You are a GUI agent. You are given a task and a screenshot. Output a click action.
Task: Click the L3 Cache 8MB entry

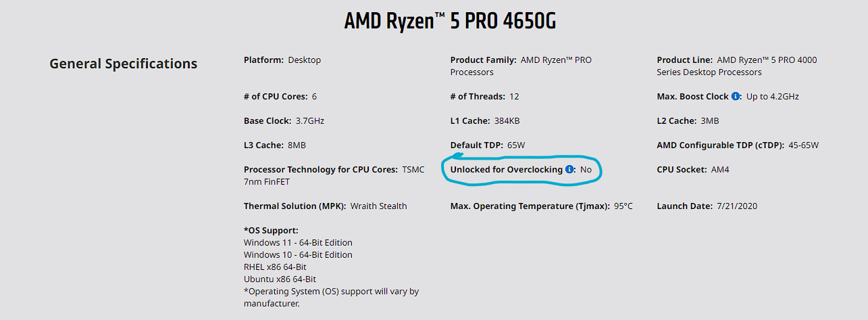pos(279,145)
